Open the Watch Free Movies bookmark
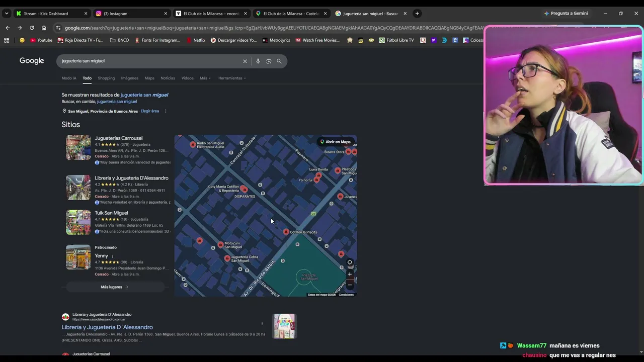Image resolution: width=644 pixels, height=362 pixels. coord(317,40)
